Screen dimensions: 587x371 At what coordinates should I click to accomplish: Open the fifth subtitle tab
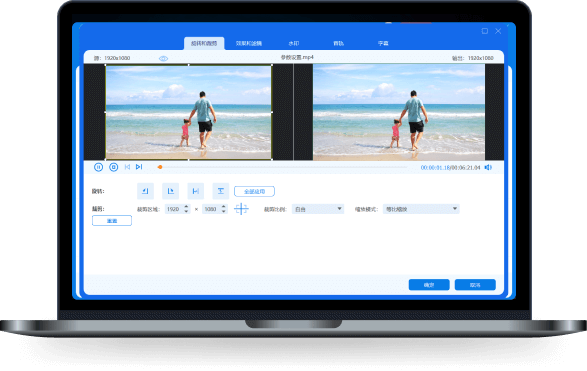(x=383, y=43)
